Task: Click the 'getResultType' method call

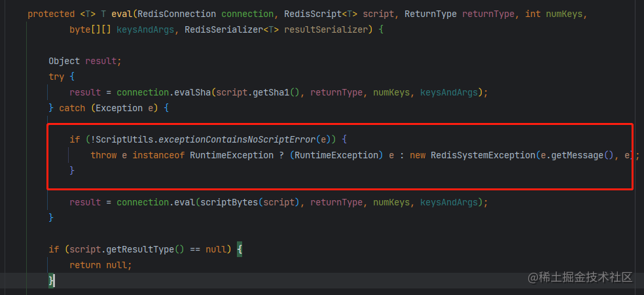Action: pyautogui.click(x=141, y=249)
